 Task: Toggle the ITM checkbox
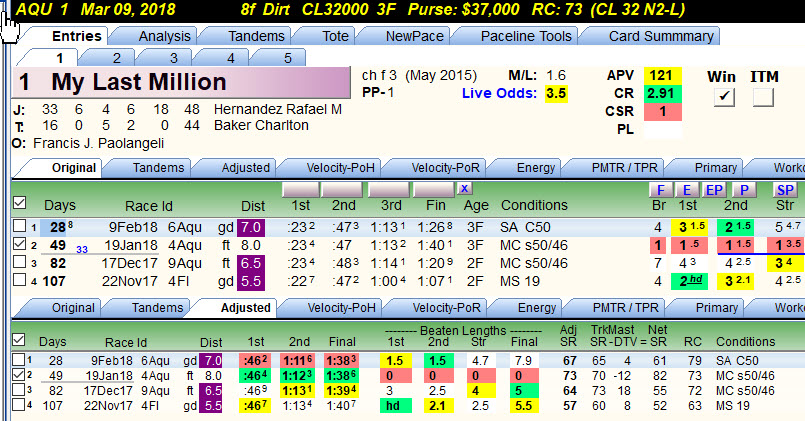(x=763, y=97)
